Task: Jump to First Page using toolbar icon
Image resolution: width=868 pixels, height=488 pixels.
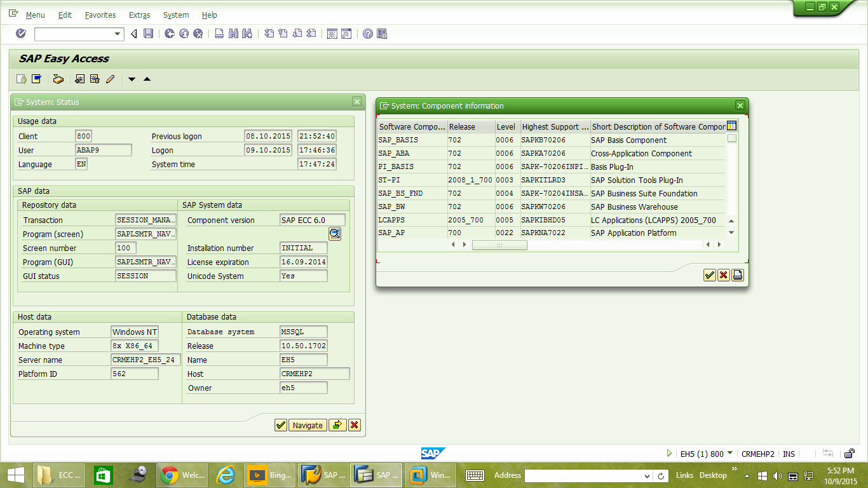Action: [269, 34]
